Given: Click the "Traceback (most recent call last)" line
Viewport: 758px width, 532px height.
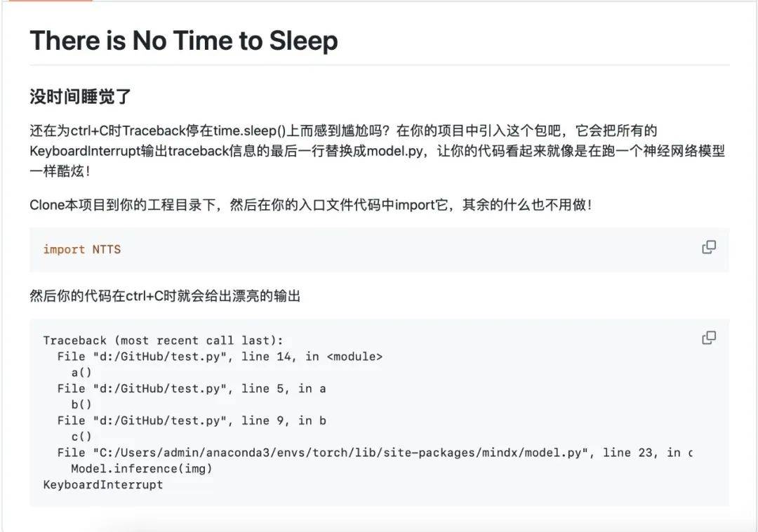Looking at the screenshot, I should pos(163,340).
